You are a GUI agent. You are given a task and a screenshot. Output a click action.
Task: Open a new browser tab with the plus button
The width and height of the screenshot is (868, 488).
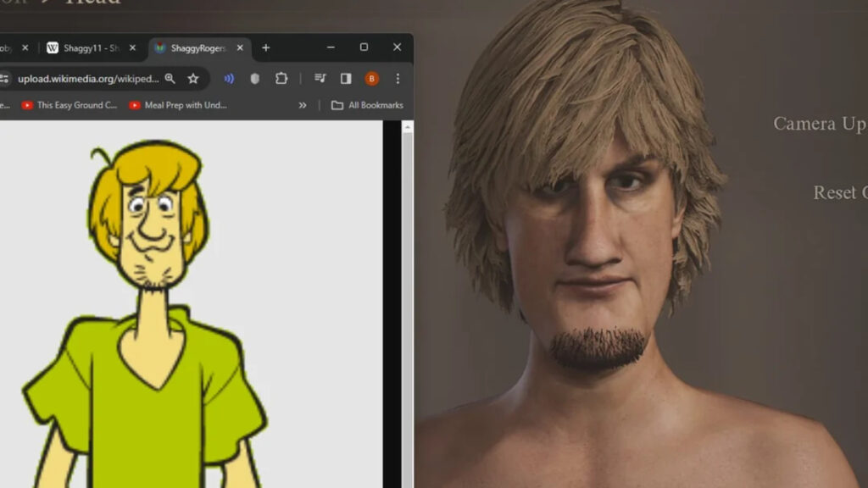pyautogui.click(x=265, y=47)
